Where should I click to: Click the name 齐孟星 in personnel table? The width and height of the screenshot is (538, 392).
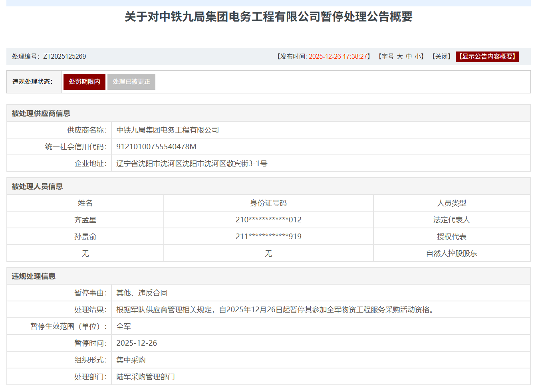(85, 219)
